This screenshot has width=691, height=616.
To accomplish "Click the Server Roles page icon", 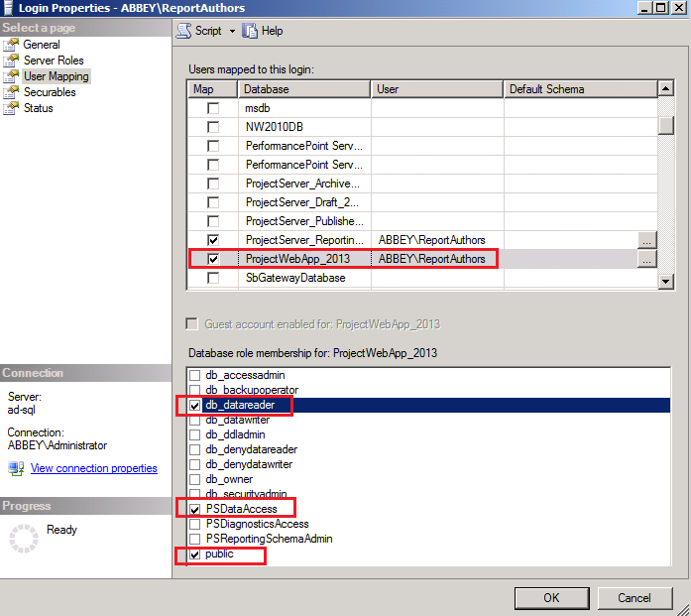I will pyautogui.click(x=11, y=61).
